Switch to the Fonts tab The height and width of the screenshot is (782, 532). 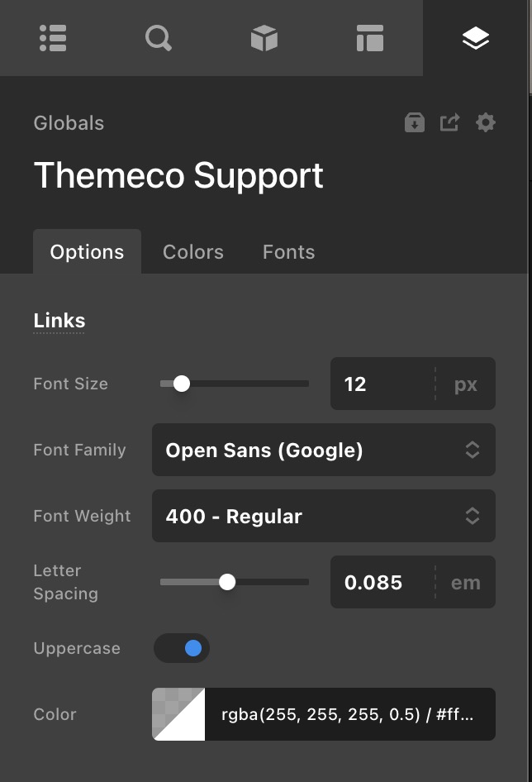288,252
